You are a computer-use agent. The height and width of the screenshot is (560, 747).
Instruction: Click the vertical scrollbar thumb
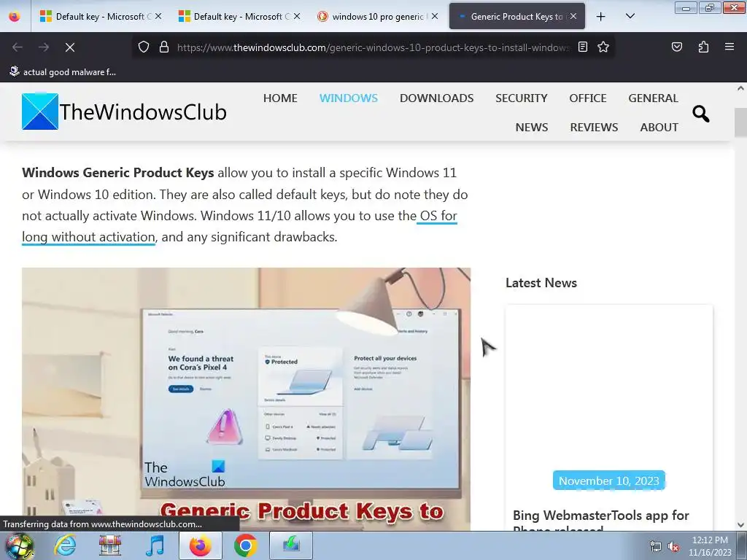pos(740,122)
